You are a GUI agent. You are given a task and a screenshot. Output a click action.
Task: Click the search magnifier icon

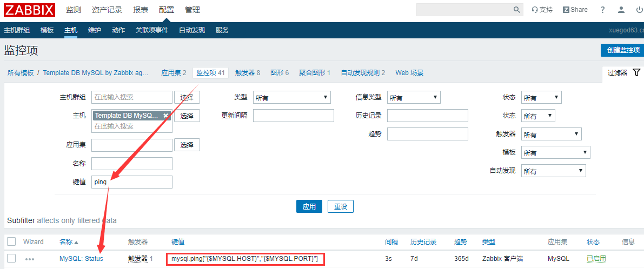tap(517, 10)
